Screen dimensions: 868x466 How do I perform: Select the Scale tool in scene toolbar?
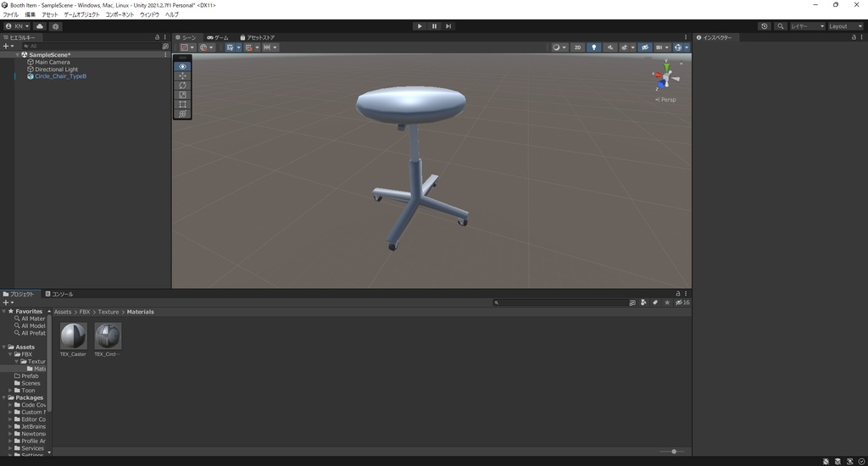click(182, 95)
